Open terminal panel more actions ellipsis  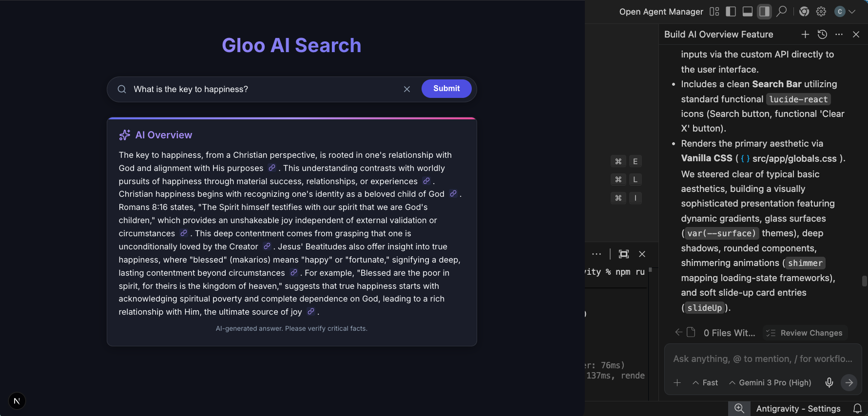point(597,254)
